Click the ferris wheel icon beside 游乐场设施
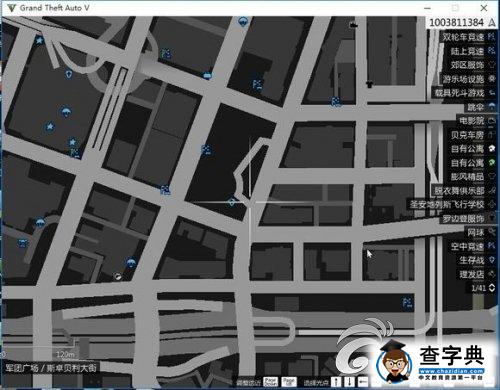The height and width of the screenshot is (390, 500). coord(492,79)
